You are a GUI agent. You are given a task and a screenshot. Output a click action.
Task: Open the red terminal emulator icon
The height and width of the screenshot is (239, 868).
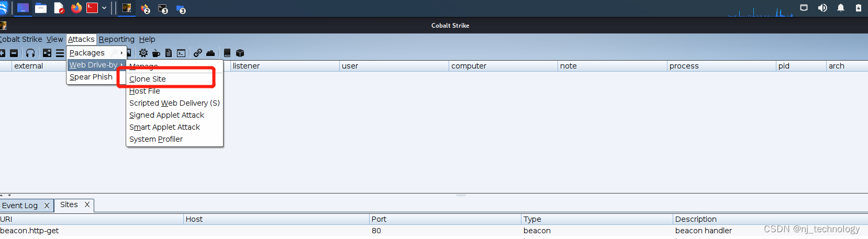[92, 8]
